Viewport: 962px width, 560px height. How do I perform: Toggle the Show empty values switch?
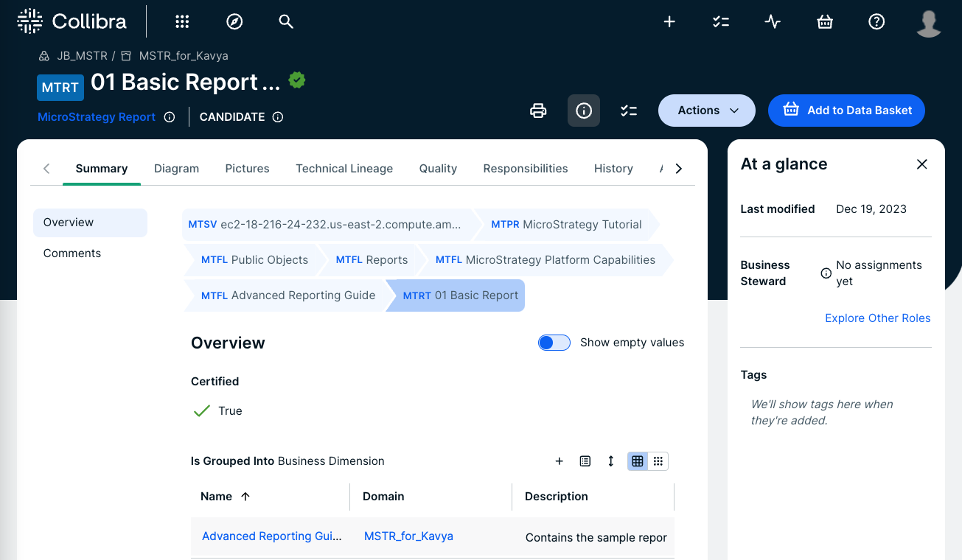pos(554,343)
